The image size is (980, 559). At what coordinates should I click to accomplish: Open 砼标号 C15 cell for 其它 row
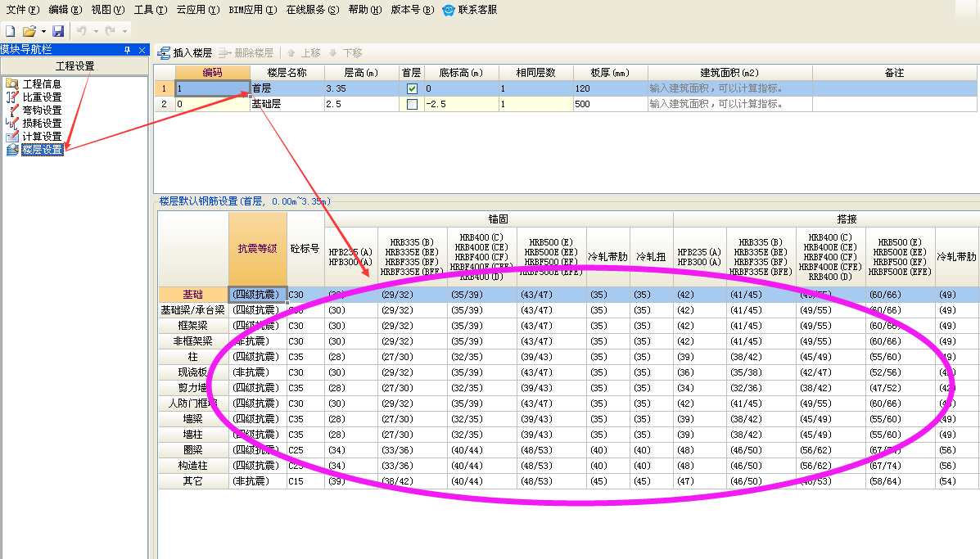[x=305, y=481]
